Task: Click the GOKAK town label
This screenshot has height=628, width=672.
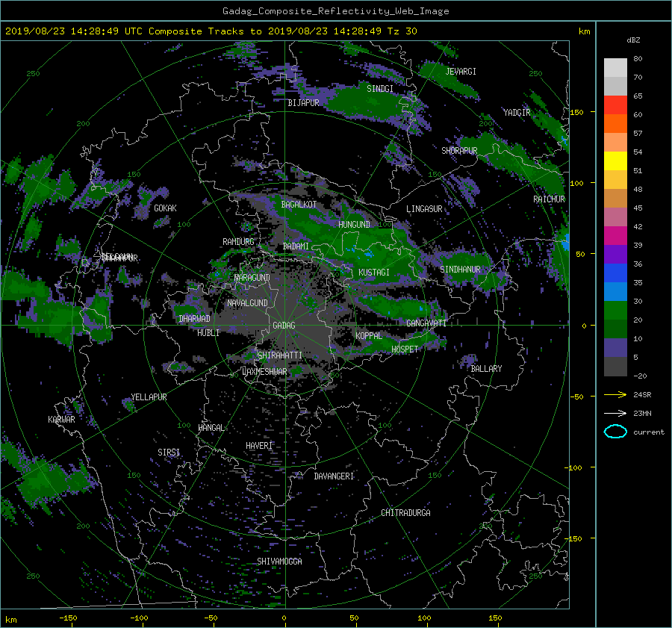Action: pyautogui.click(x=165, y=208)
